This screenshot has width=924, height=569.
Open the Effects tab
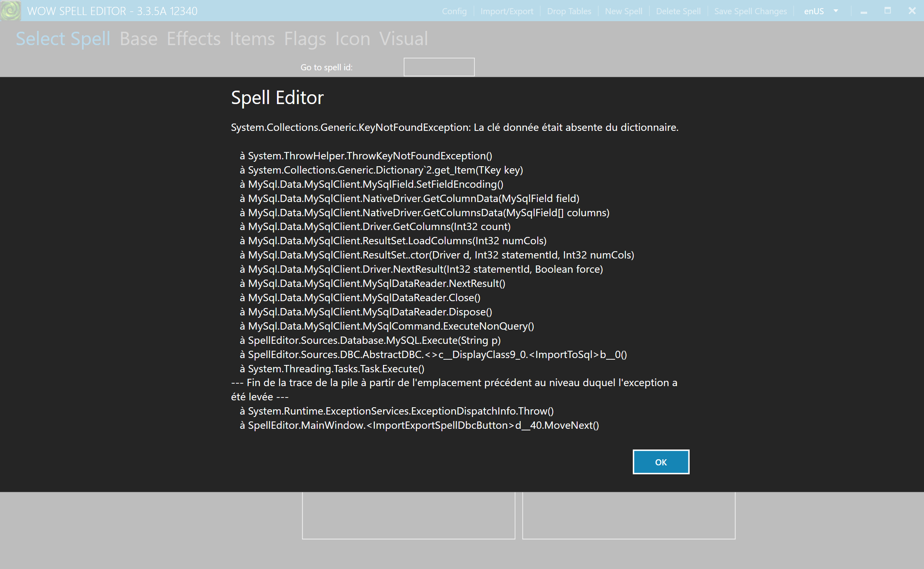(194, 39)
